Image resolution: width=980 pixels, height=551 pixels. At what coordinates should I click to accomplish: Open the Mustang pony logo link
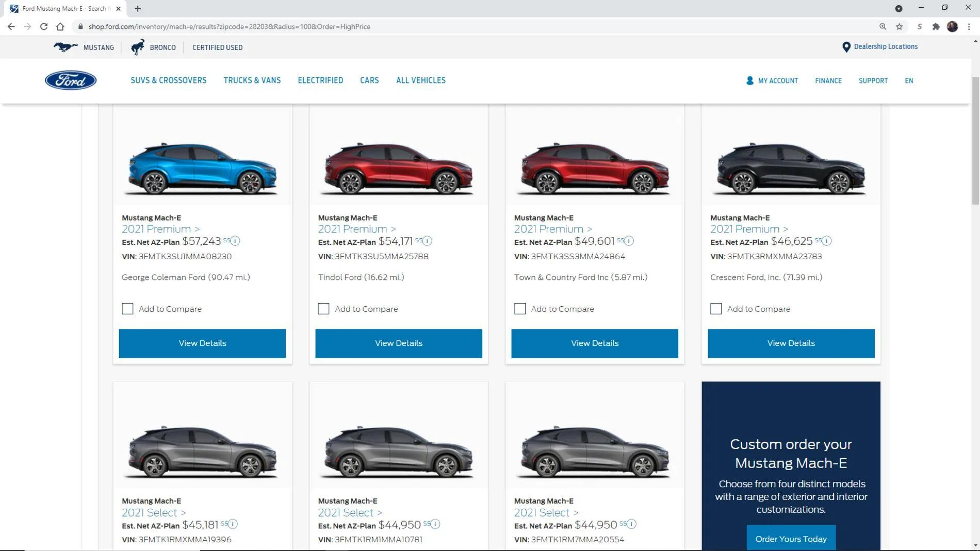pos(66,47)
